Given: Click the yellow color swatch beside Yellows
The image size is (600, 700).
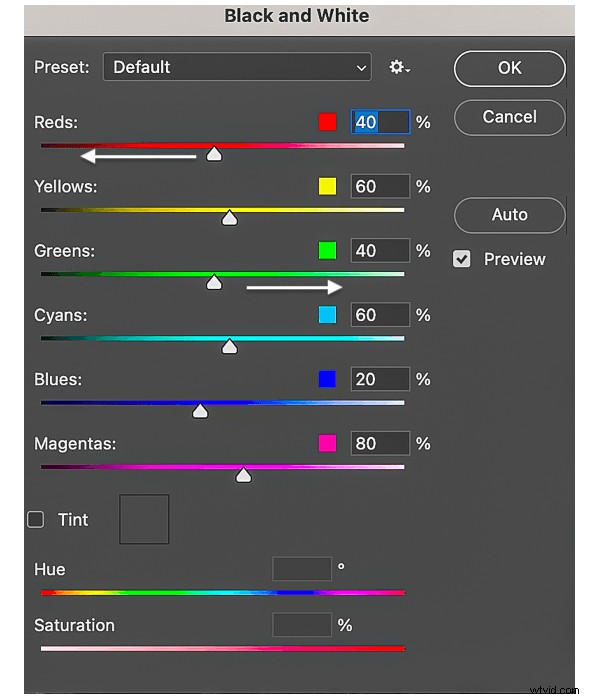Looking at the screenshot, I should point(327,186).
